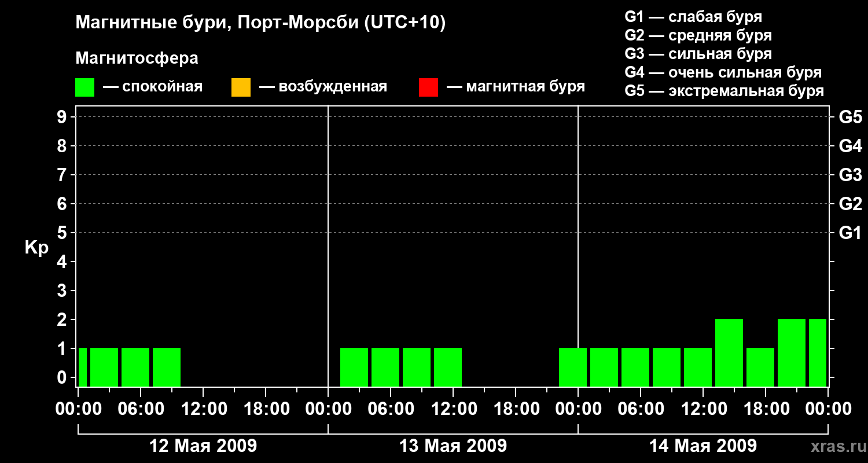
Task: Click the '14 Мая 2009' date label
Action: pos(703,446)
